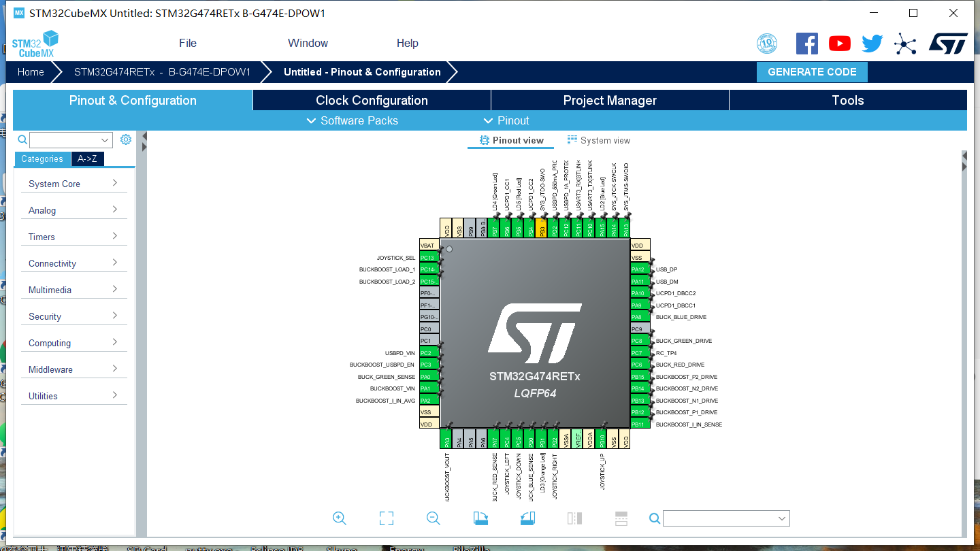This screenshot has width=980, height=551.
Task: Show Categories list tab
Action: point(42,158)
